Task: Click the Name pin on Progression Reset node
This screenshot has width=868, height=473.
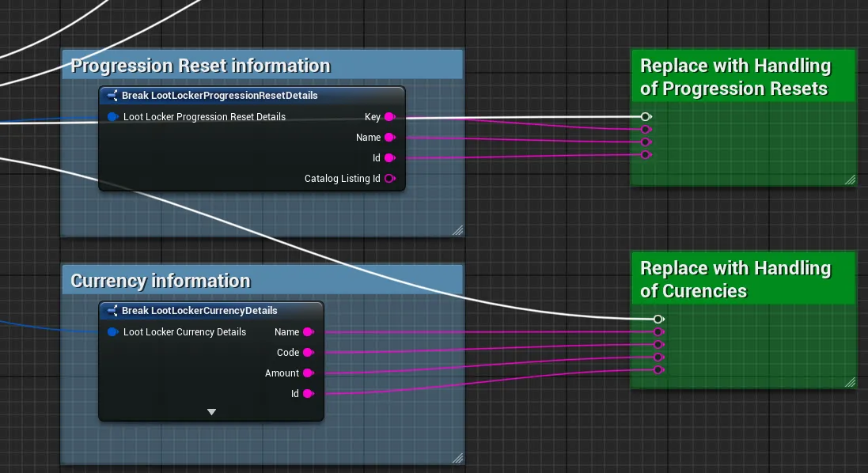Action: click(x=390, y=137)
